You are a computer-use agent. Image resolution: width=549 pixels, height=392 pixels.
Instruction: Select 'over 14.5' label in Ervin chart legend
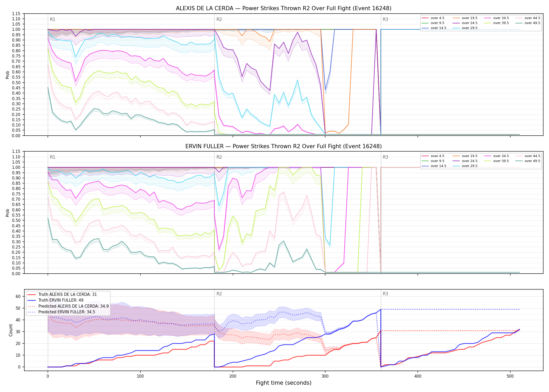(438, 166)
